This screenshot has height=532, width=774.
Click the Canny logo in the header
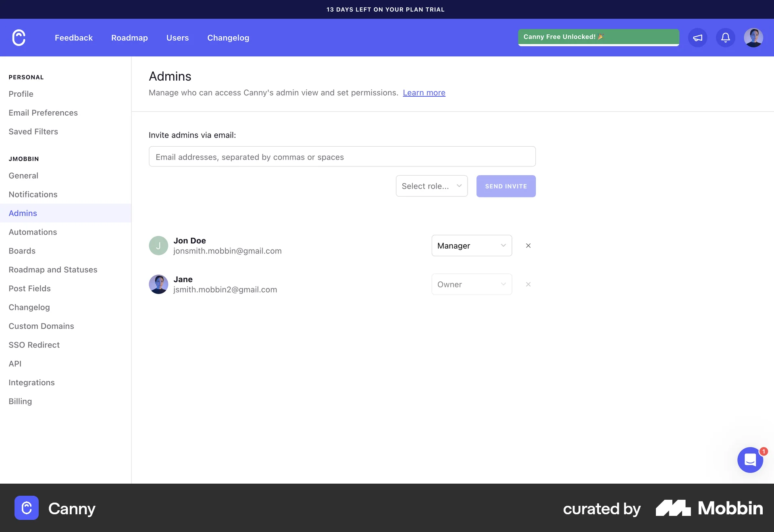click(19, 37)
